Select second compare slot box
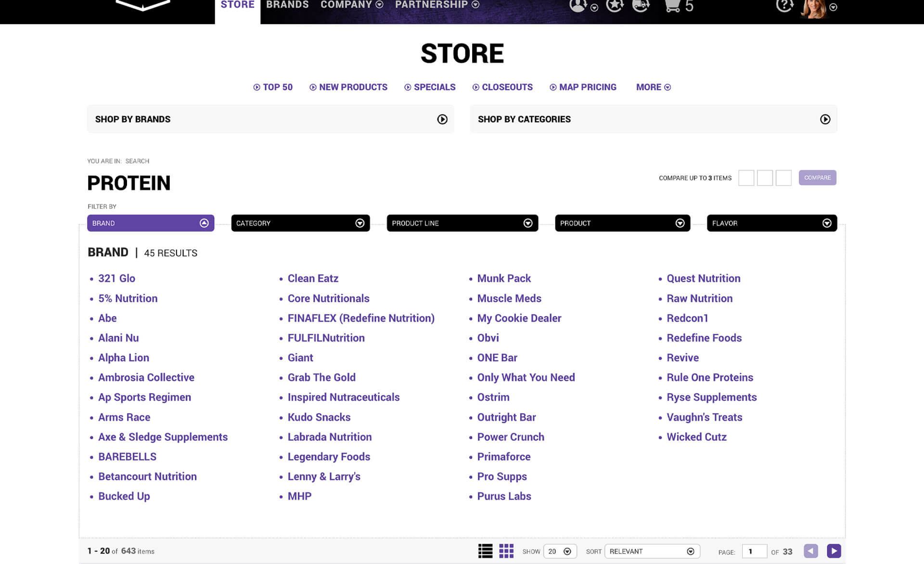924x564 pixels. [x=765, y=178]
